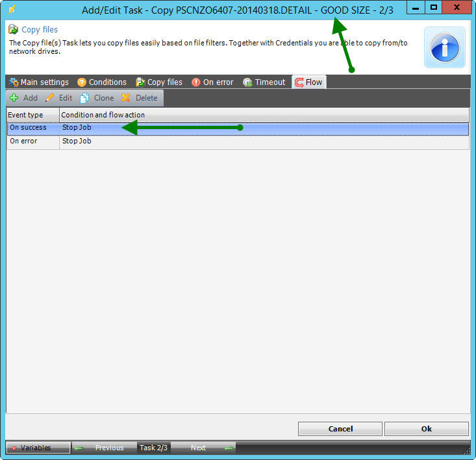Select the Timeout tab
476x460 pixels.
coord(264,82)
